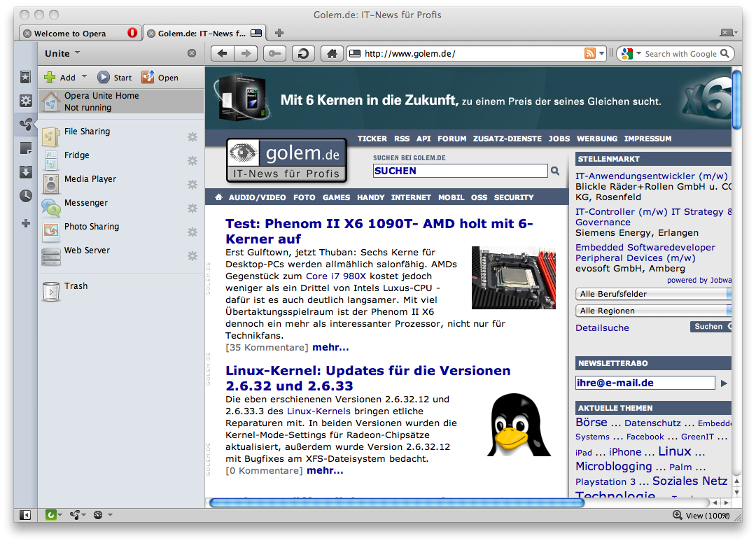Switch to the Welcome to Opera tab
This screenshot has width=756, height=543.
click(71, 33)
